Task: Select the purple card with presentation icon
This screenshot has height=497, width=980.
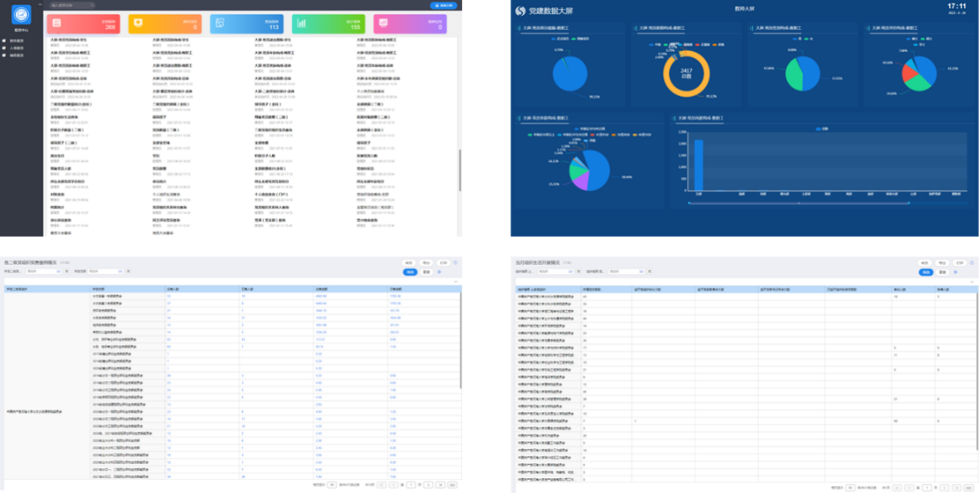Action: 410,23
